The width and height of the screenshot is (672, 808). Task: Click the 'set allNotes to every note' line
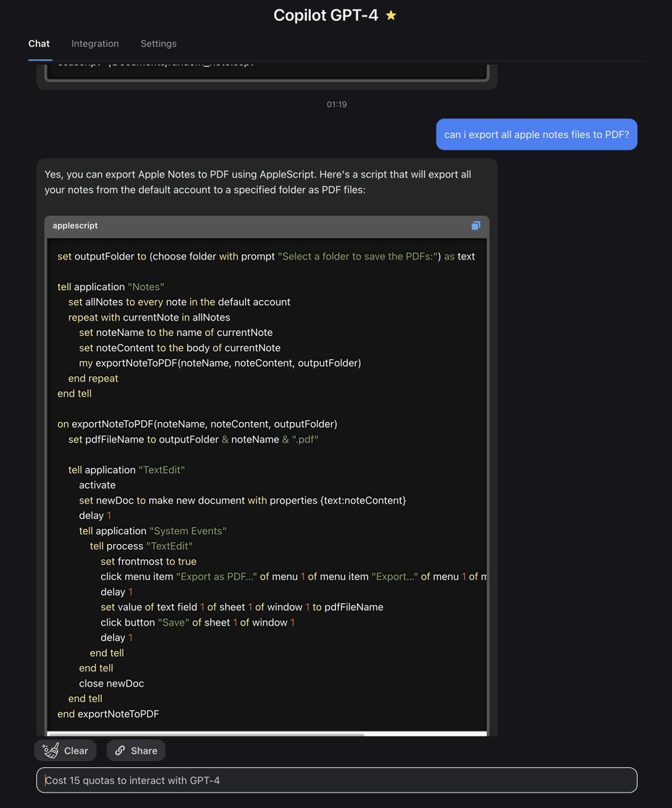(179, 302)
